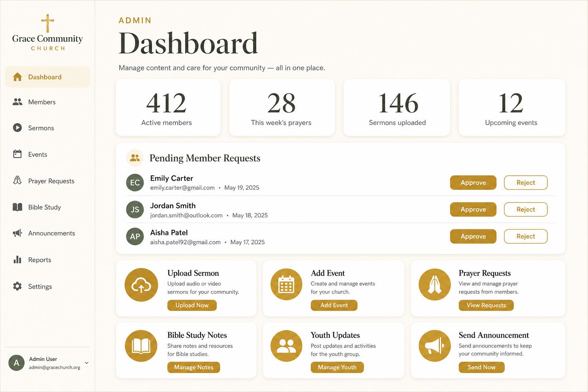Click the Upload Sermon card title

193,273
